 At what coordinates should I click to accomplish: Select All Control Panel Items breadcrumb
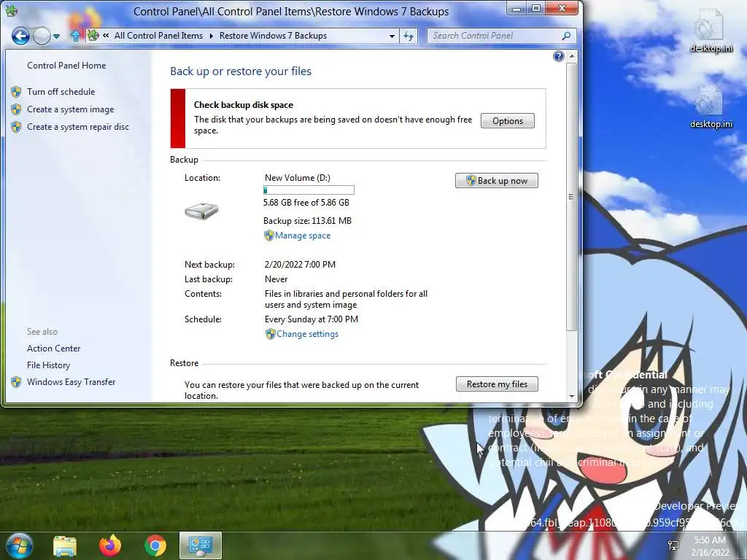coord(158,36)
